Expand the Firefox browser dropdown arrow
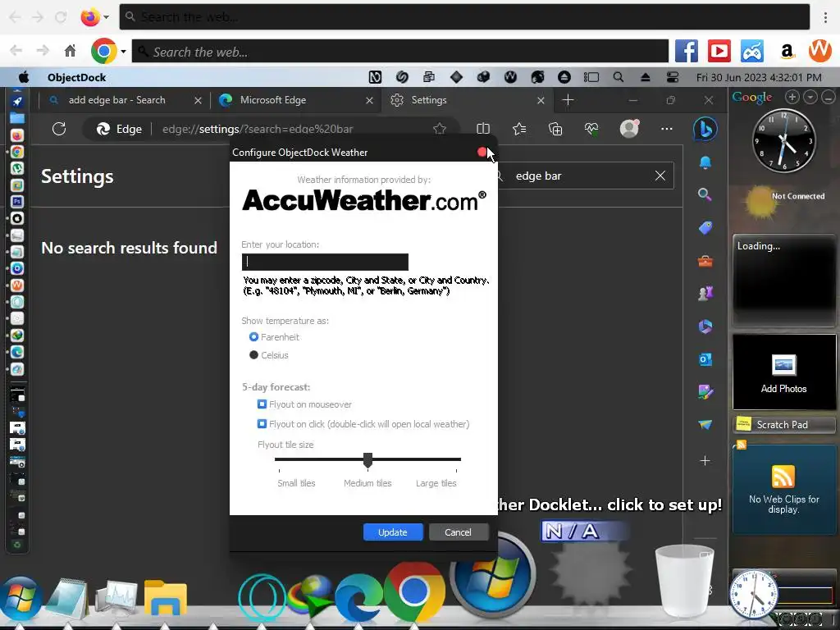 [x=106, y=17]
